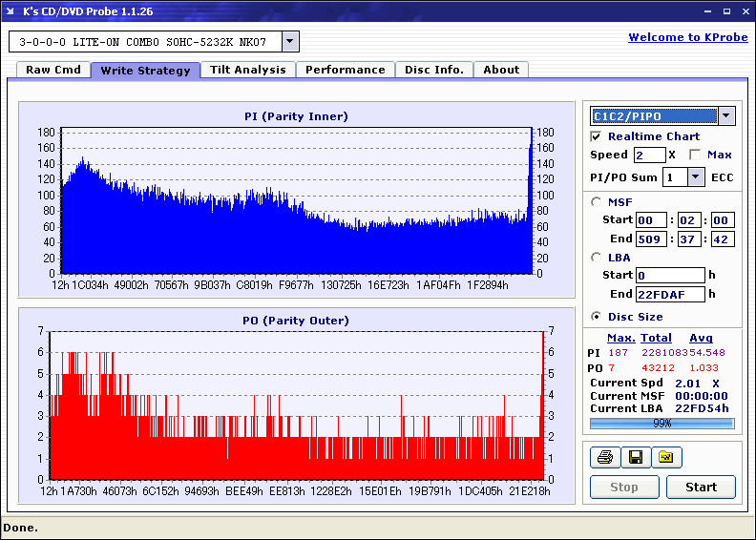Click the print chart icon

click(x=603, y=458)
